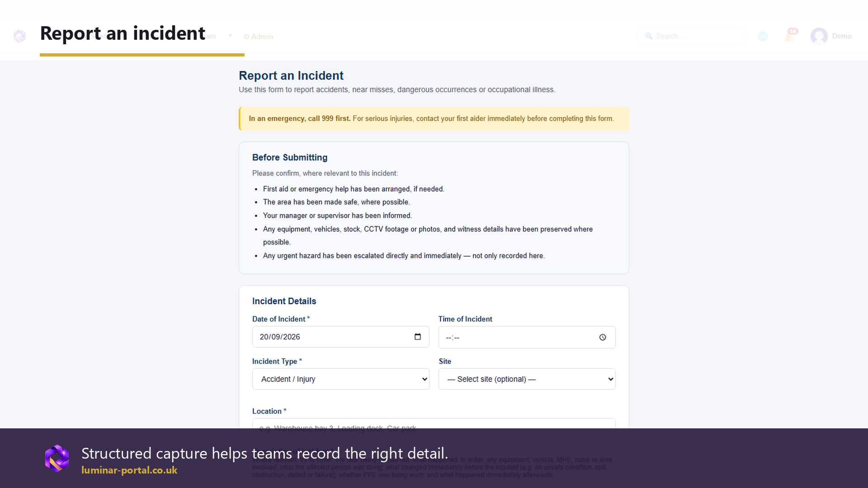Click into the Time of Incident field
868x488 pixels.
click(527, 337)
